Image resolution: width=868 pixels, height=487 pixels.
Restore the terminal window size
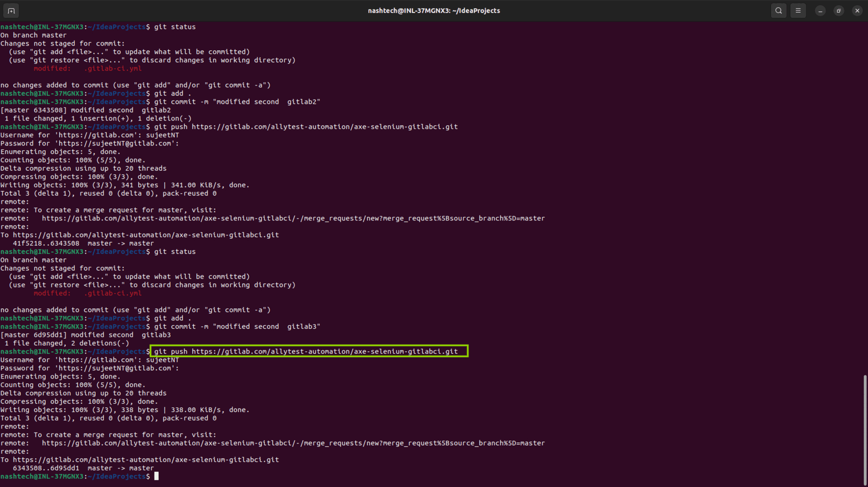click(838, 10)
